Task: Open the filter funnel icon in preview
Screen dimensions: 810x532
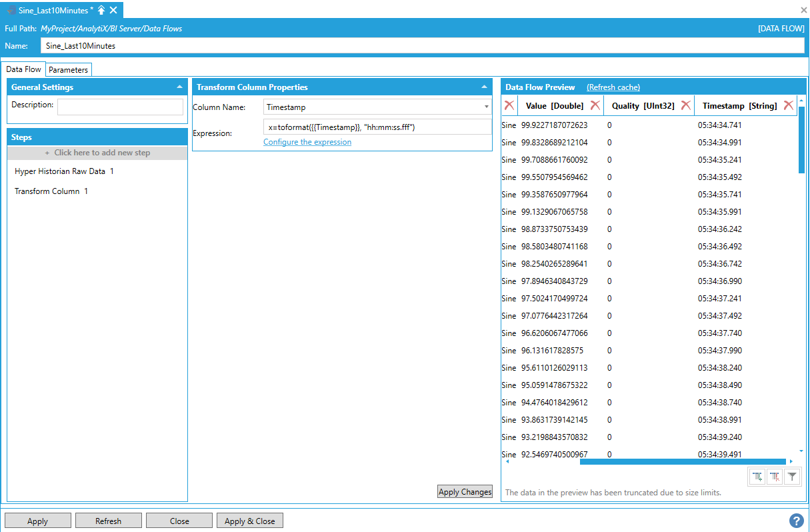Action: coord(791,477)
